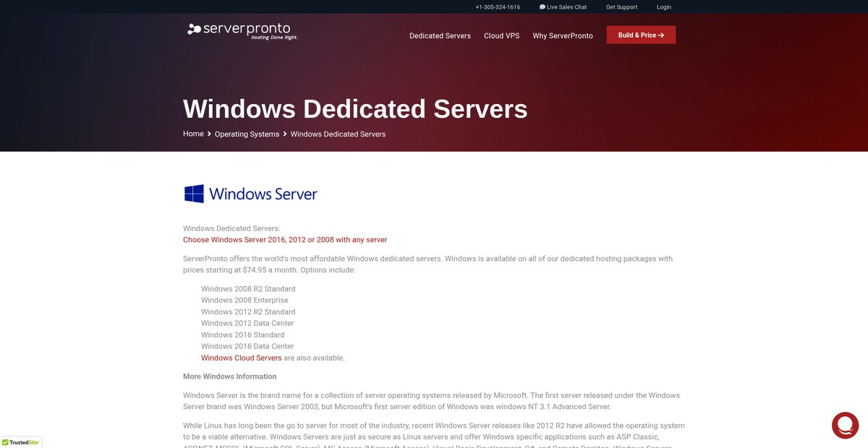Click the More Windows Information heading

pyautogui.click(x=230, y=376)
